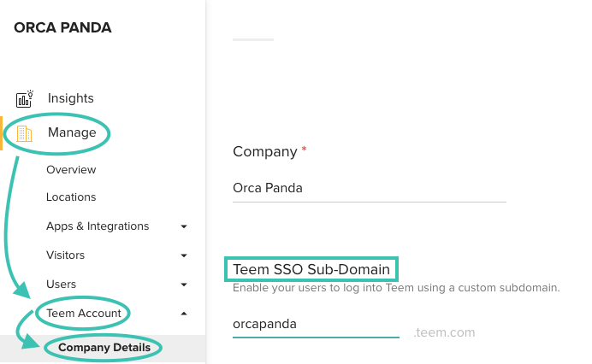The height and width of the screenshot is (364, 592).
Task: Expand the Apps & Integrations arrow
Action: (184, 226)
